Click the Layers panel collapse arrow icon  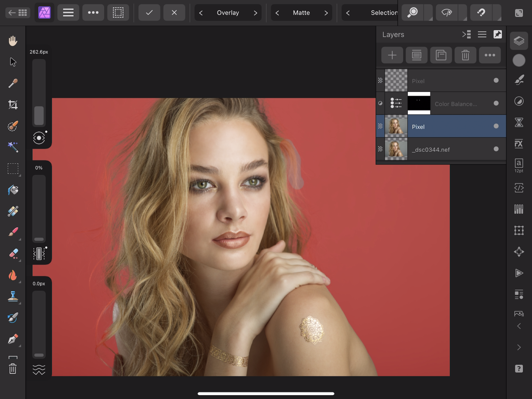coord(467,34)
